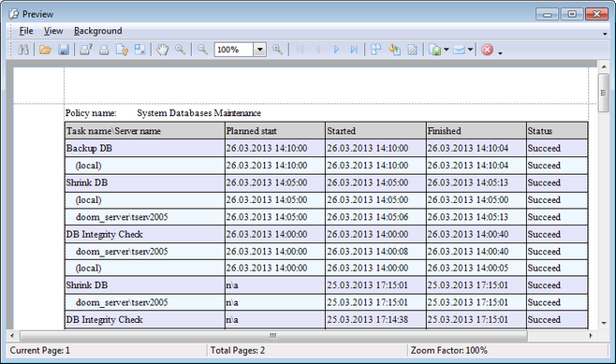Click 'Succeed' status in Backup DB row

click(x=544, y=149)
